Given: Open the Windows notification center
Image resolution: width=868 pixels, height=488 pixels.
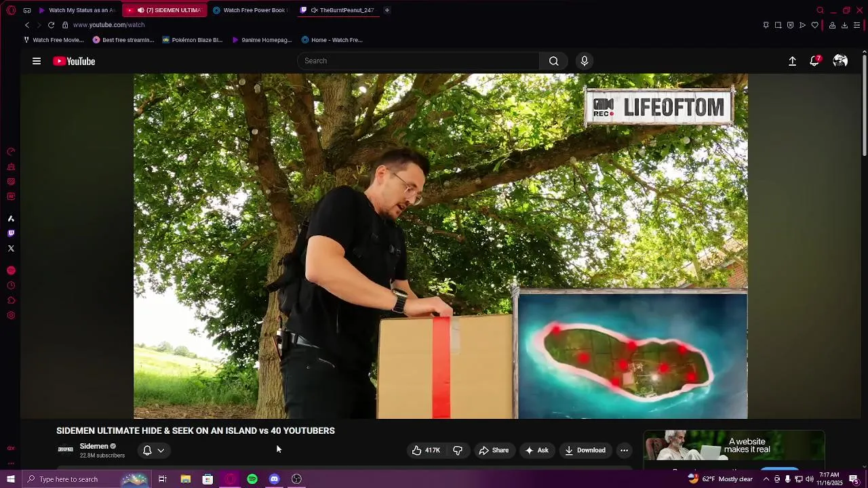Looking at the screenshot, I should (854, 479).
